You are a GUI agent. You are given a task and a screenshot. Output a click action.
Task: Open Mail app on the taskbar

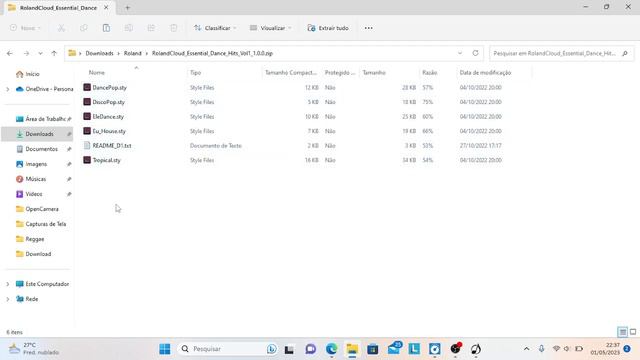[394, 349]
